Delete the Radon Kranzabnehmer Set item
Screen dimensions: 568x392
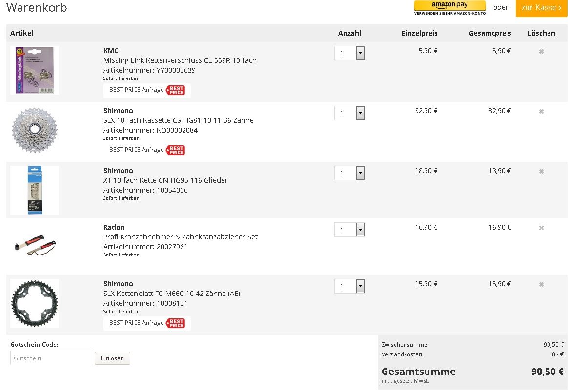click(x=541, y=228)
